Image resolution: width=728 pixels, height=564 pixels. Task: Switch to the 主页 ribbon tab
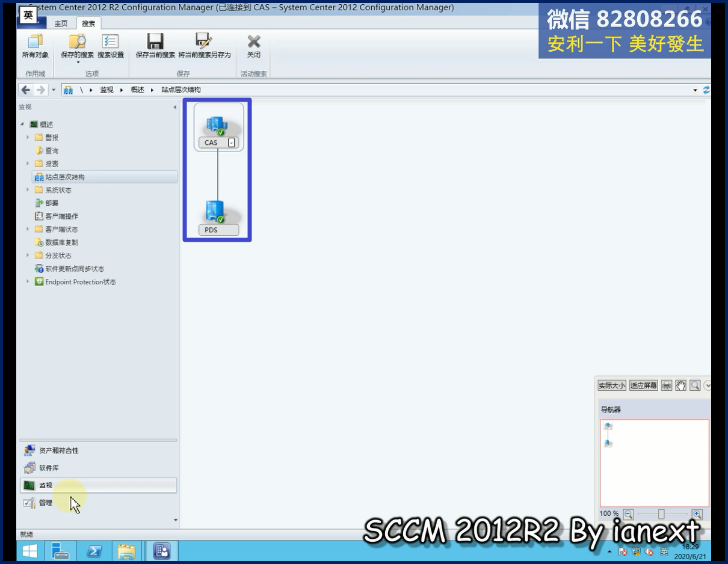click(61, 23)
